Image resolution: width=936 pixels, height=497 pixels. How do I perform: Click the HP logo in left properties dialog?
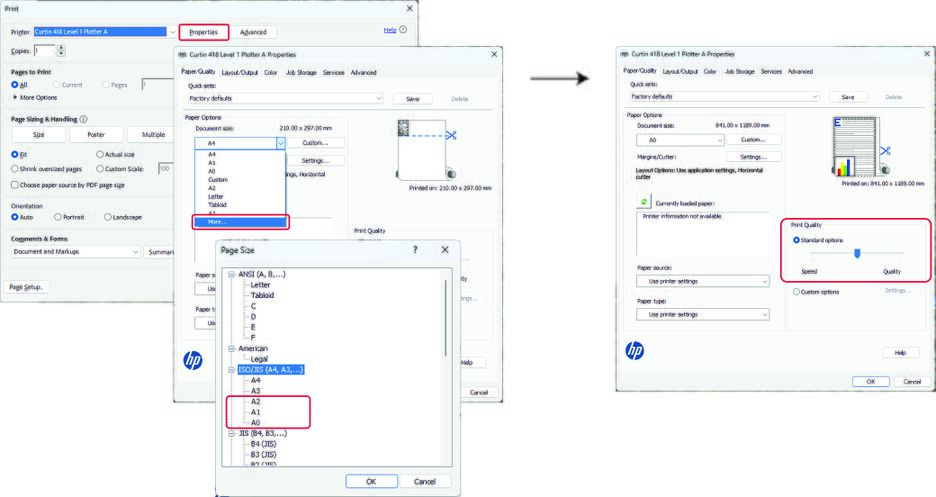193,360
